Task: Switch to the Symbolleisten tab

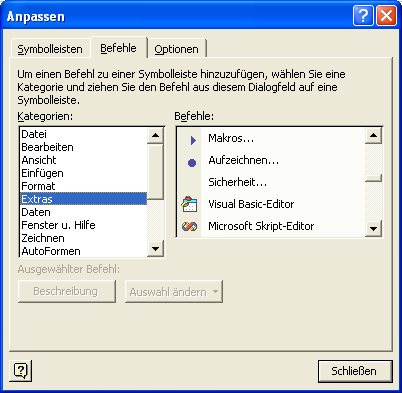Action: pyautogui.click(x=50, y=49)
